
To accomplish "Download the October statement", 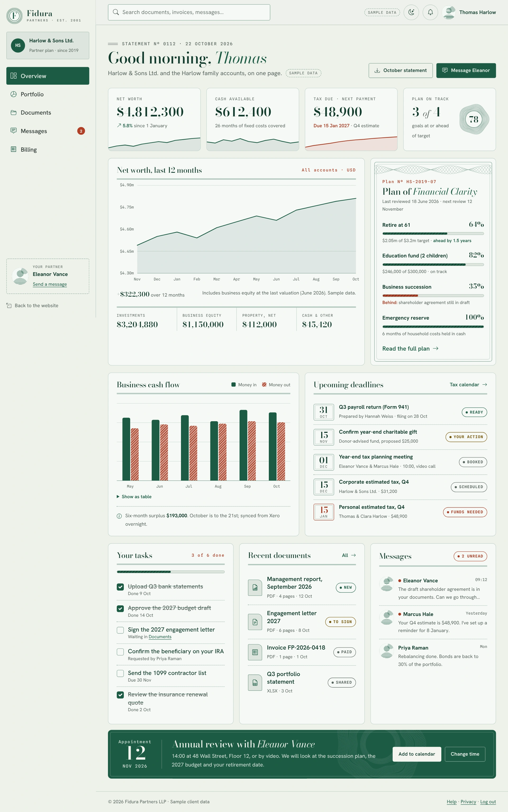I will 401,71.
